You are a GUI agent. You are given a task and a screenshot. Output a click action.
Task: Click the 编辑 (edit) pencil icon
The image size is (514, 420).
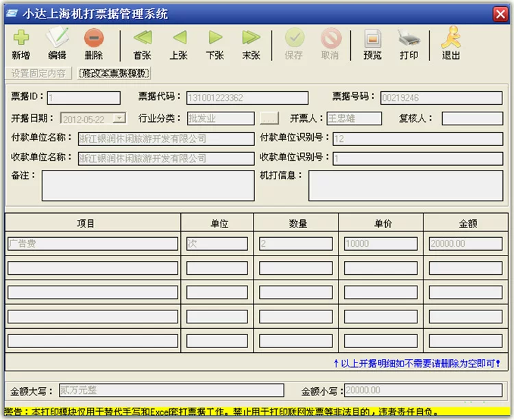click(58, 38)
